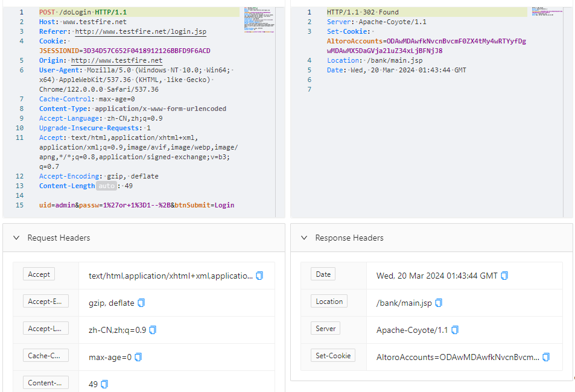Copy the Apache-Coyote/1.1 Server value
The width and height of the screenshot is (575, 392).
tap(455, 330)
